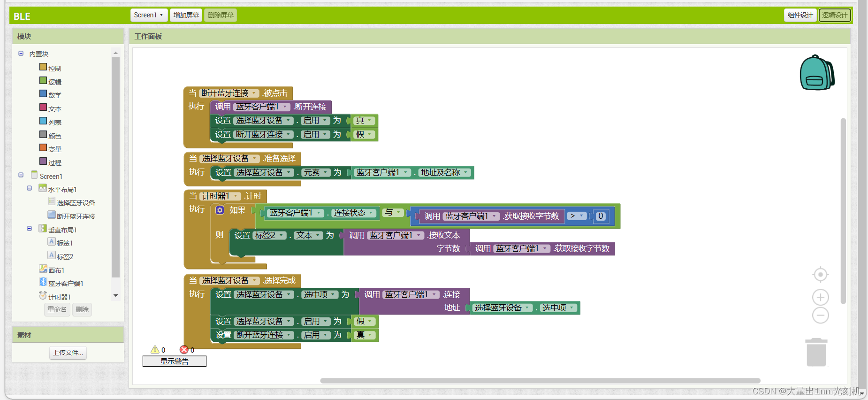
Task: Select the 数学 blocks color icon
Action: tap(43, 94)
